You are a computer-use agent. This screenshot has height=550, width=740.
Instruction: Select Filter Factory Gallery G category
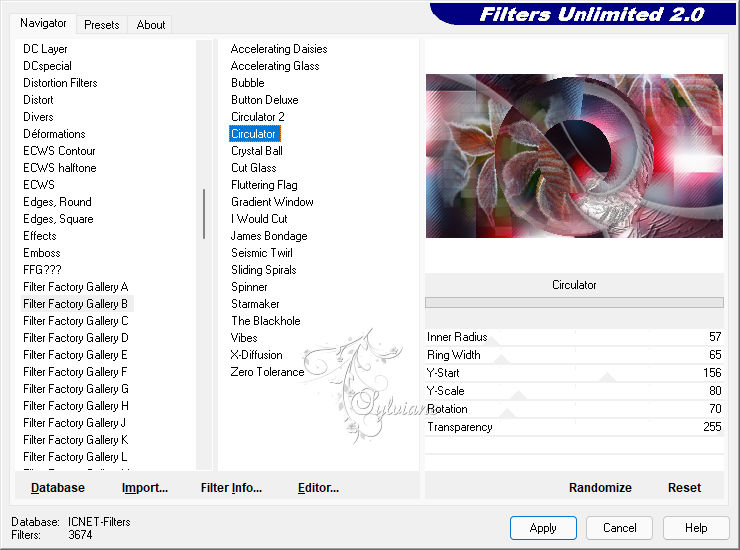click(76, 389)
